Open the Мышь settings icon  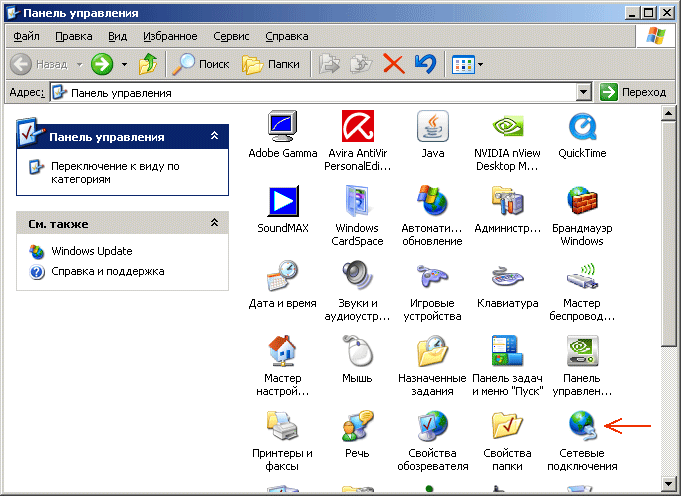coord(357,351)
